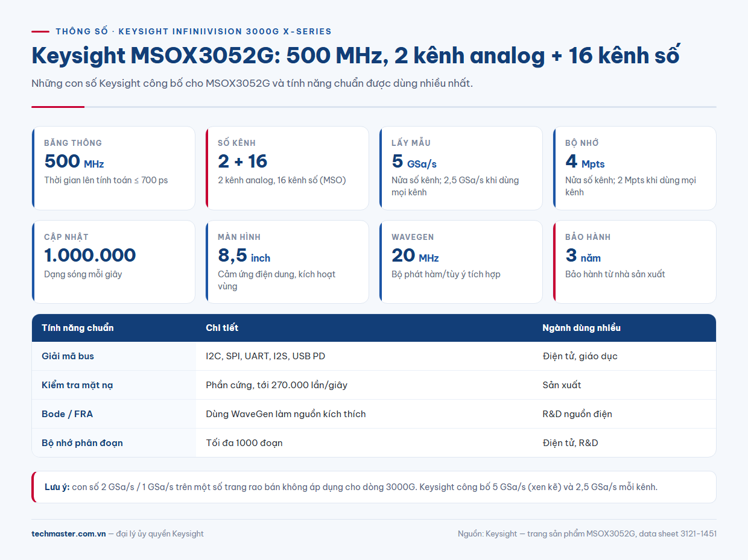748x560 pixels.
Task: Click the '8,5 inch' screen value
Action: (x=244, y=256)
